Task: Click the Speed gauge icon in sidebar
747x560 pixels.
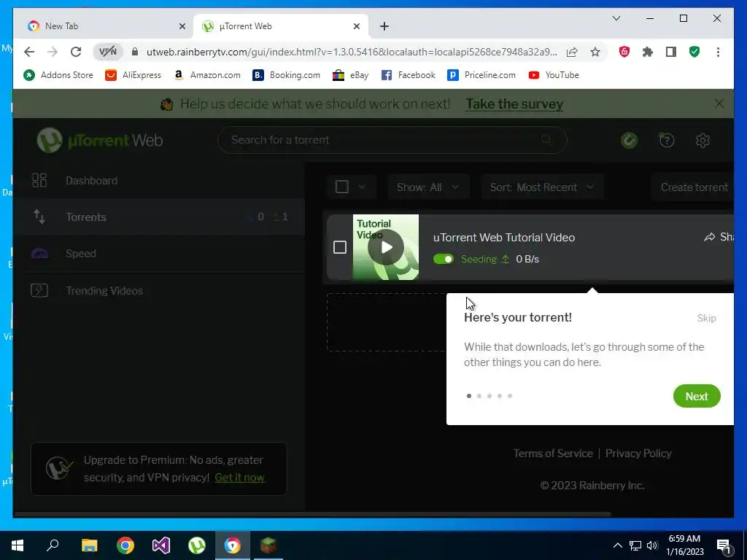Action: point(39,253)
